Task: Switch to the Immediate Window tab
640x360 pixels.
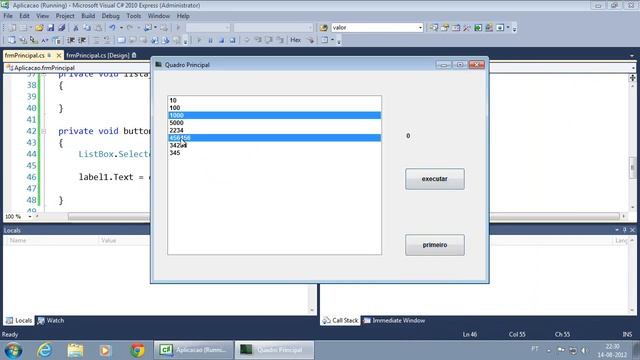Action: tap(394, 320)
